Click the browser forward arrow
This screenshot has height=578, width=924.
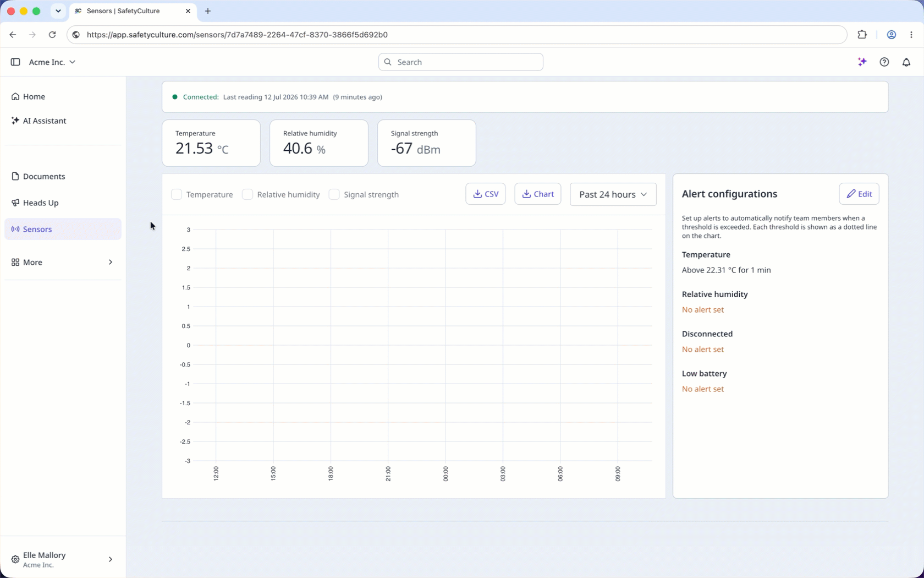click(32, 35)
